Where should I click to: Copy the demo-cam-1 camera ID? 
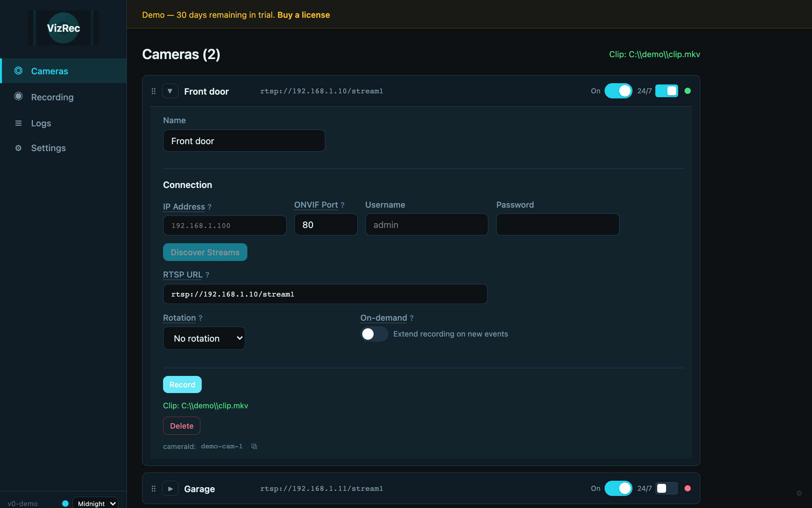tap(254, 446)
